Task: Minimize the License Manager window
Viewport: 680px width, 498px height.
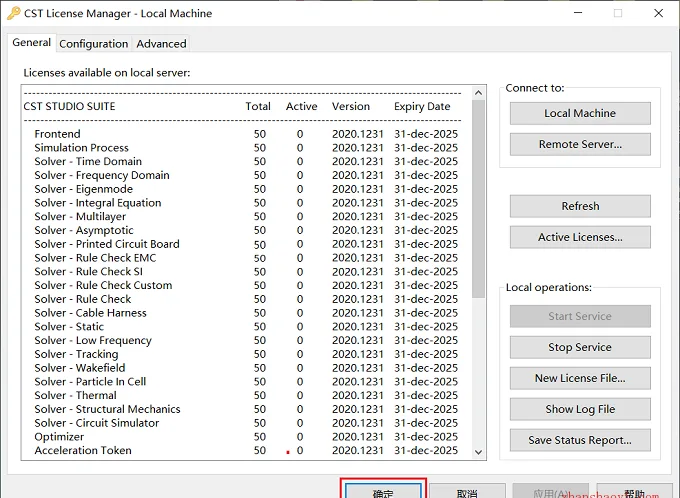Action: (x=578, y=13)
